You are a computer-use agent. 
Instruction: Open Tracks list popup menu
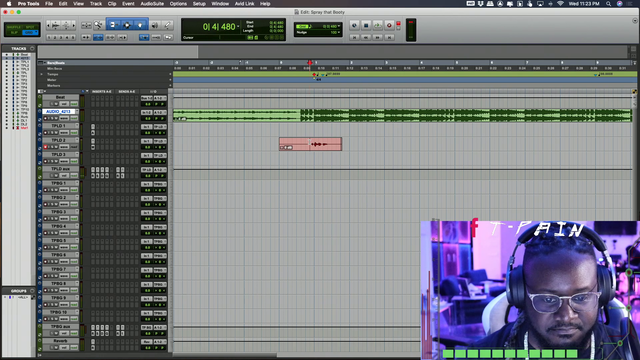pyautogui.click(x=32, y=49)
